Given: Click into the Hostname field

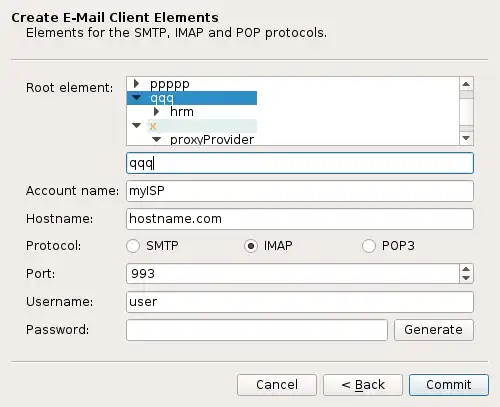Looking at the screenshot, I should 300,219.
